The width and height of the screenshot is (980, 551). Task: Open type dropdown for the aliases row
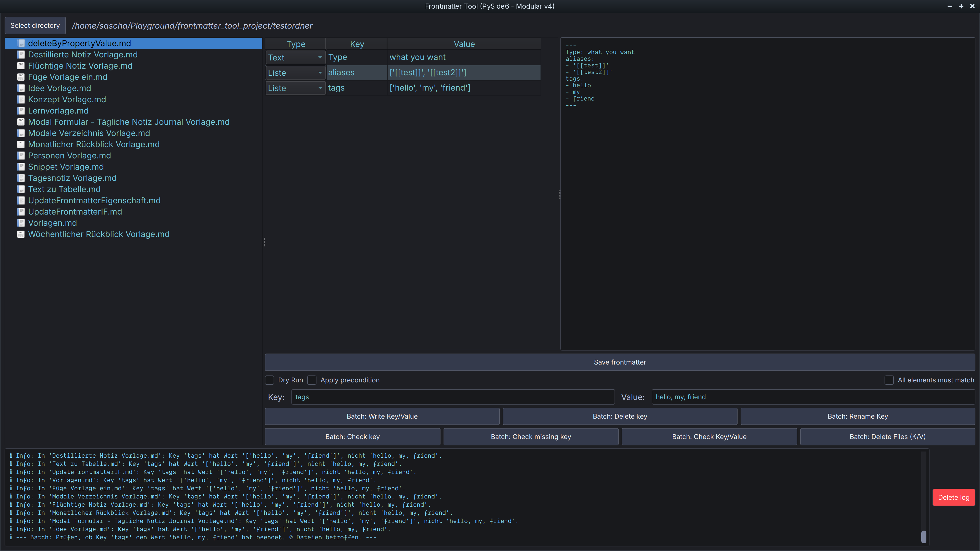[295, 73]
